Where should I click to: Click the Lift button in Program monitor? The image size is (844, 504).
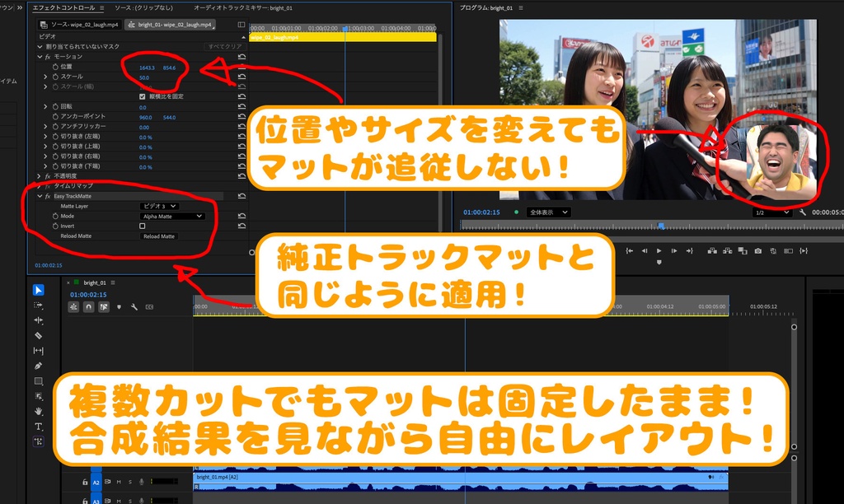coord(712,250)
